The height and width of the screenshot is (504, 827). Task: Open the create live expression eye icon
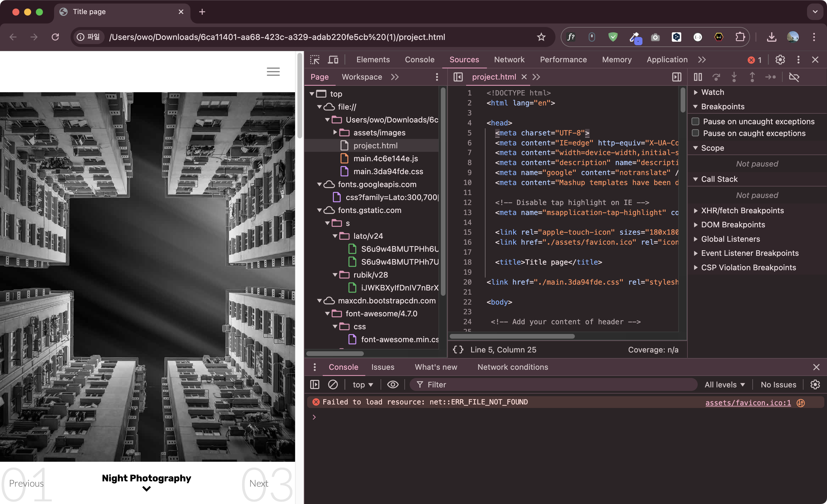392,384
